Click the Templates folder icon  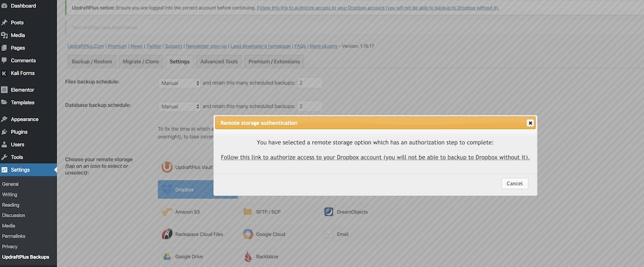[4, 103]
